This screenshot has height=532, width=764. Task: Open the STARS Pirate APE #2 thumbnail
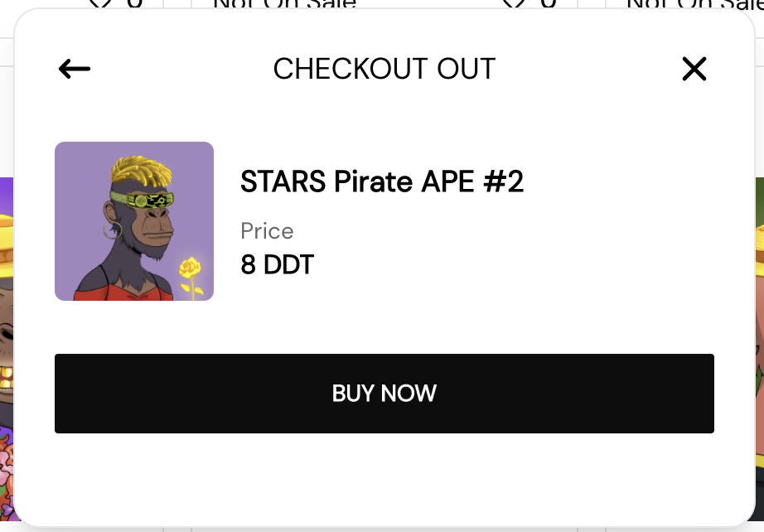134,221
